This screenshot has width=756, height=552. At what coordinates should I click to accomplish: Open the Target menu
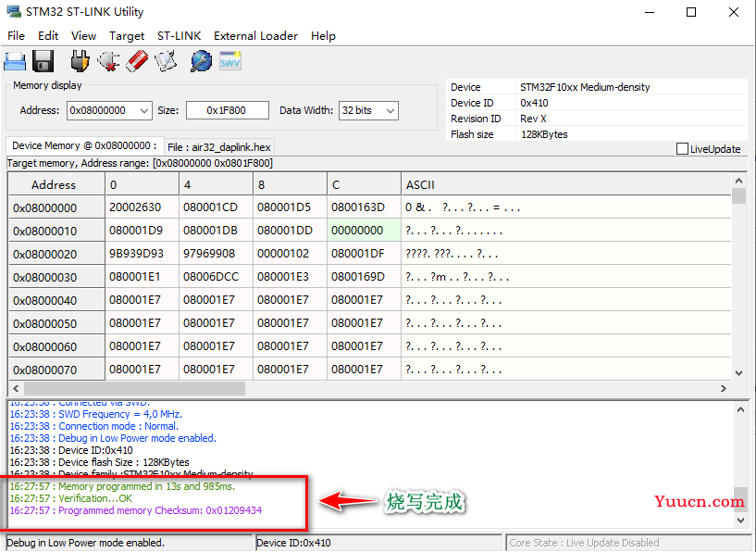[x=127, y=36]
